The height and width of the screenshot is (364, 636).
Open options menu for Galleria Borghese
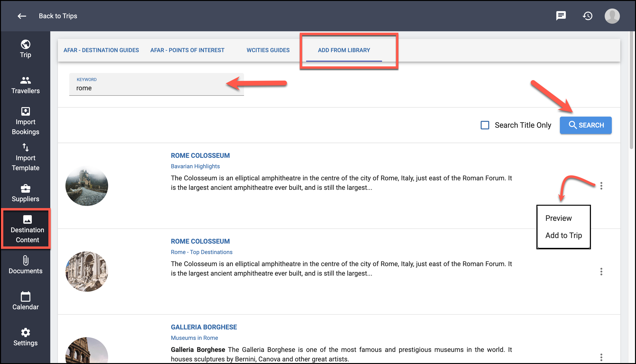(x=601, y=357)
